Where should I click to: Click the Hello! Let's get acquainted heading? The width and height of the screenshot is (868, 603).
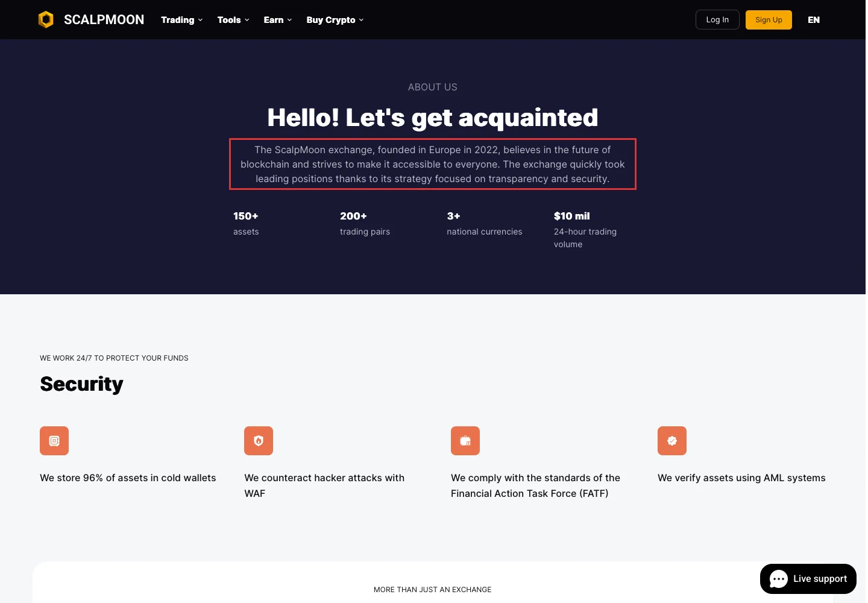(433, 118)
